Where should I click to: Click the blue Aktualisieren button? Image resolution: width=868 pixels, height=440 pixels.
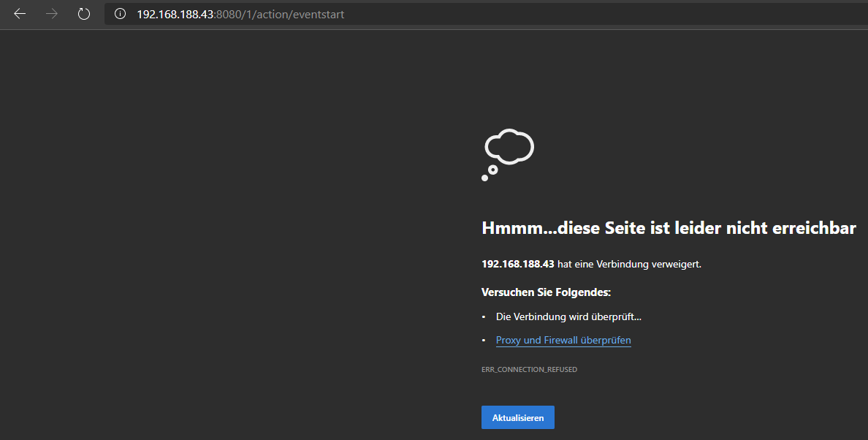517,417
